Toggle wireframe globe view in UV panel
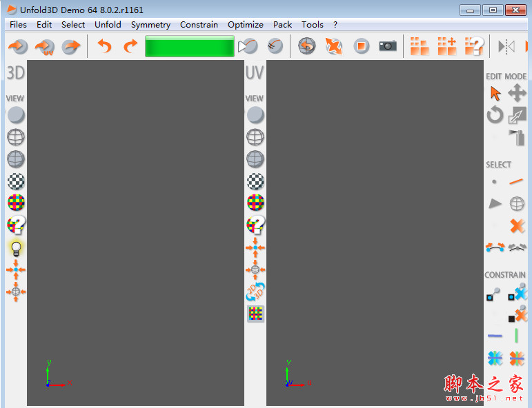The image size is (532, 408). 255,137
